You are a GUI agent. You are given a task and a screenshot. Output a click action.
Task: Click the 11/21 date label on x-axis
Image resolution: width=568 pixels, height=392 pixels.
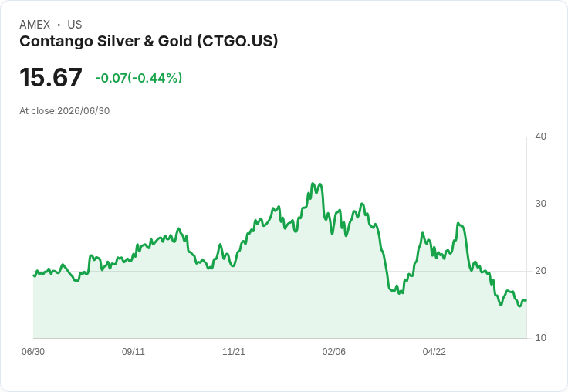[234, 351]
